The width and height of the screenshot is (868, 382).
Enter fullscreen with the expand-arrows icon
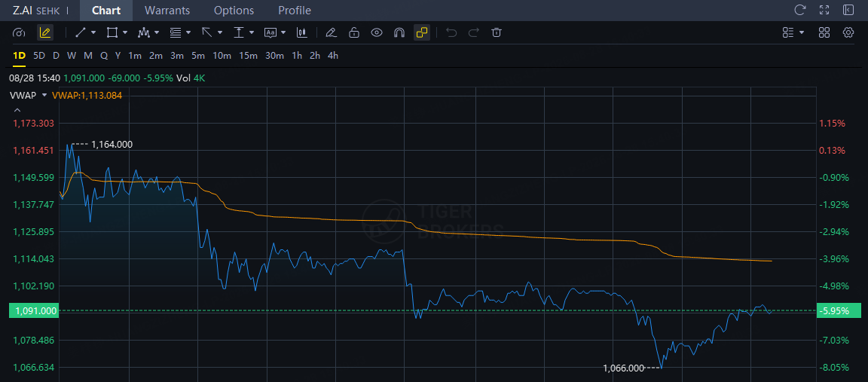pos(824,10)
